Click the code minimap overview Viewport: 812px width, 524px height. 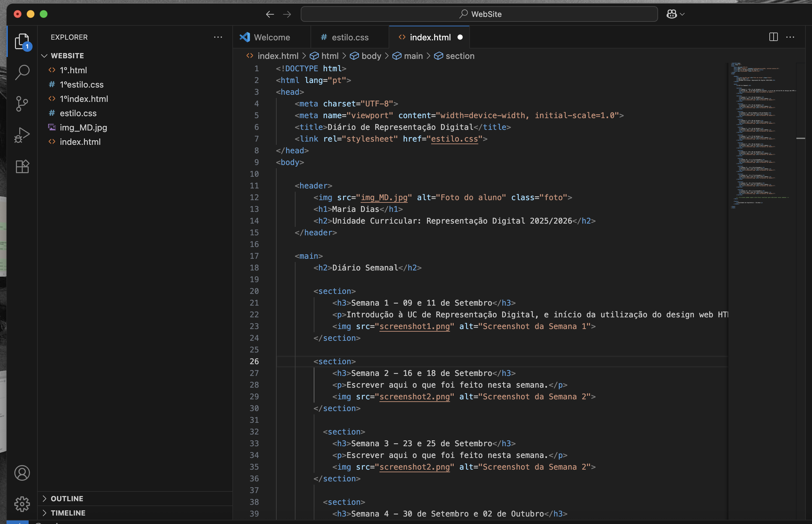coord(762,135)
